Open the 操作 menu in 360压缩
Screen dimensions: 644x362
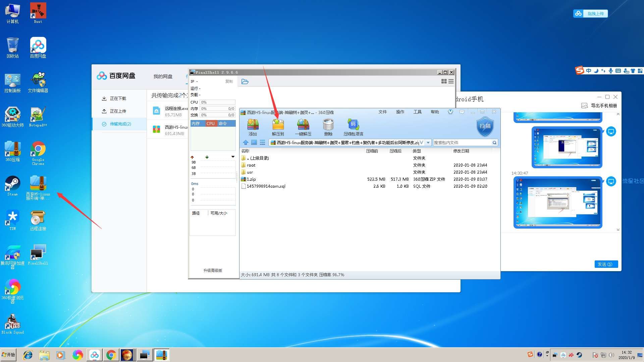[x=400, y=112]
